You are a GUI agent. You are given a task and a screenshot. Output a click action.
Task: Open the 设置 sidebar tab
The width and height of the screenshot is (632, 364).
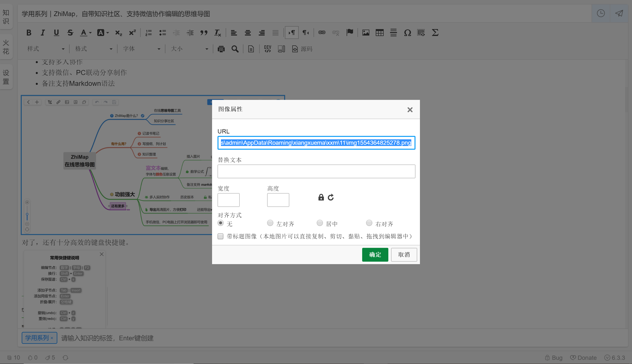coord(6,77)
